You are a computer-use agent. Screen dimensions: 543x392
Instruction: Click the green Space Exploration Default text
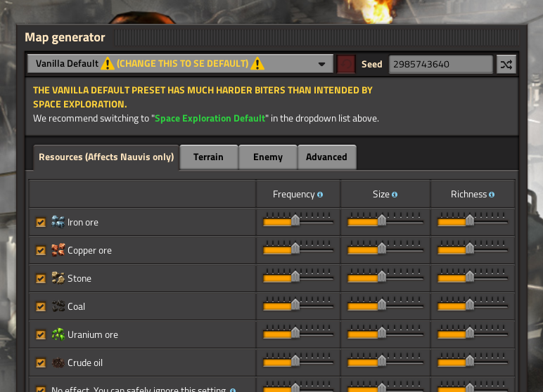(x=210, y=118)
